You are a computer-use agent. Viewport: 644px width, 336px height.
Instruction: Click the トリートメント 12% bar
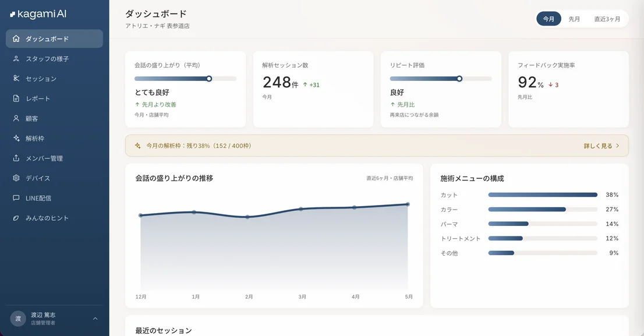click(x=505, y=238)
